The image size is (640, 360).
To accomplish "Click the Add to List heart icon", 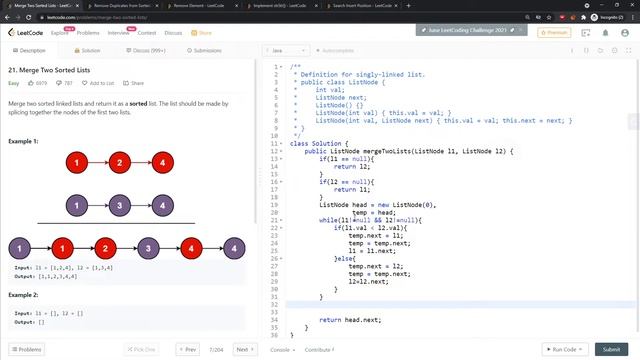I will coord(84,83).
